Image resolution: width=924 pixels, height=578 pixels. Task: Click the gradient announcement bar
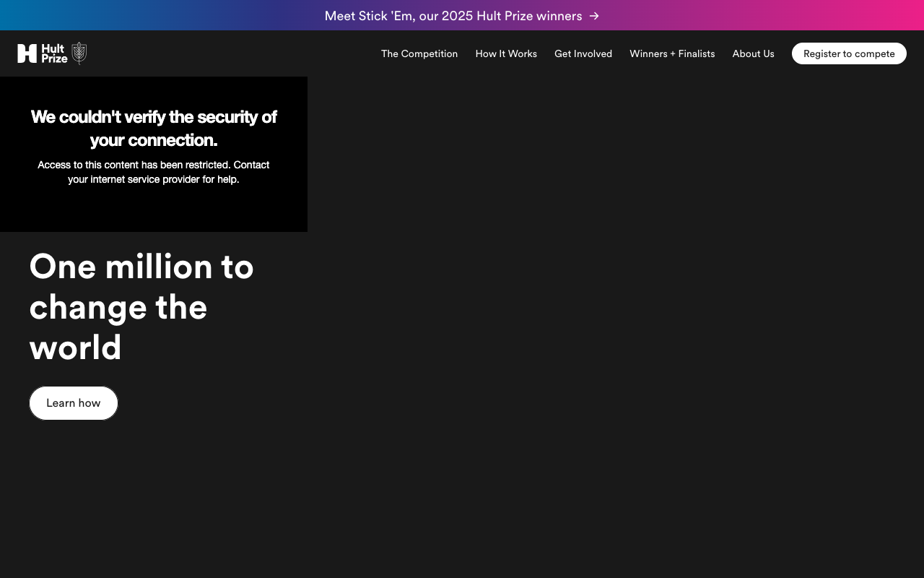[462, 15]
